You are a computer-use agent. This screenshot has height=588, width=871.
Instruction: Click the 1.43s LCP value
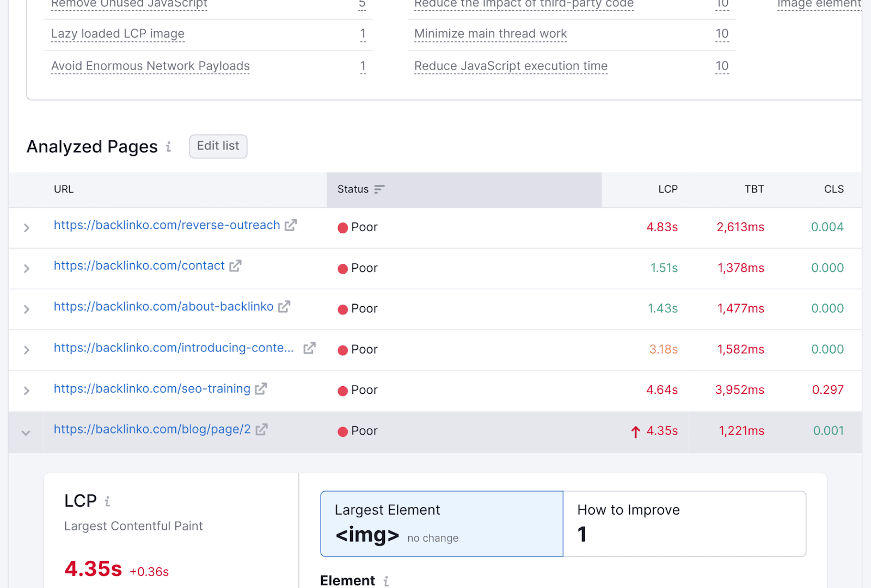click(663, 308)
